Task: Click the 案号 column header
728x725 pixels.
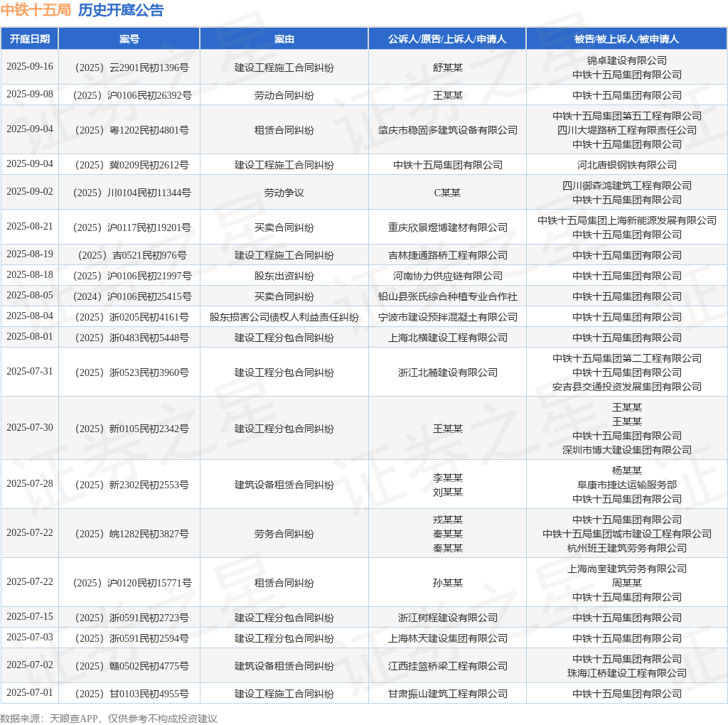Action: [129, 39]
